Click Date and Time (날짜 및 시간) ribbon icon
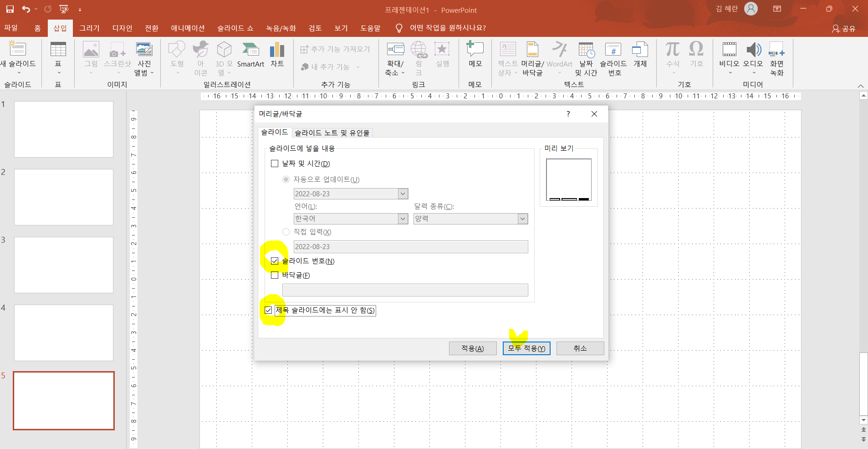Viewport: 868px width, 449px height. (586, 58)
